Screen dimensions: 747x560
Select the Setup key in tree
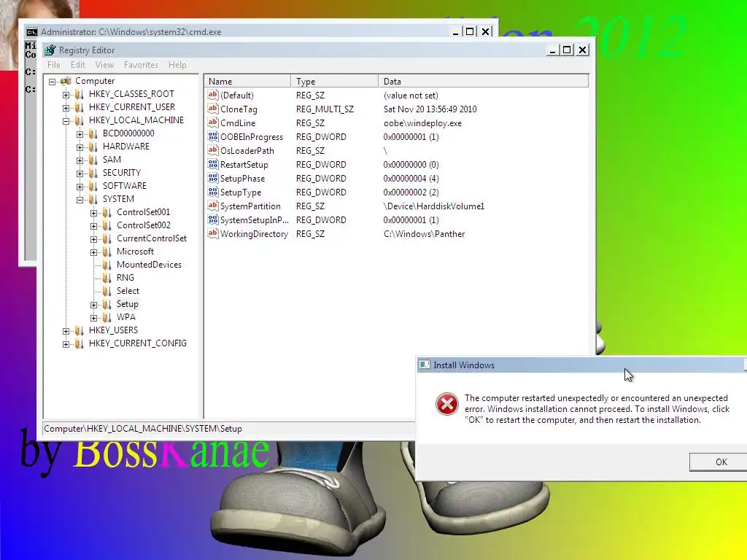click(127, 304)
